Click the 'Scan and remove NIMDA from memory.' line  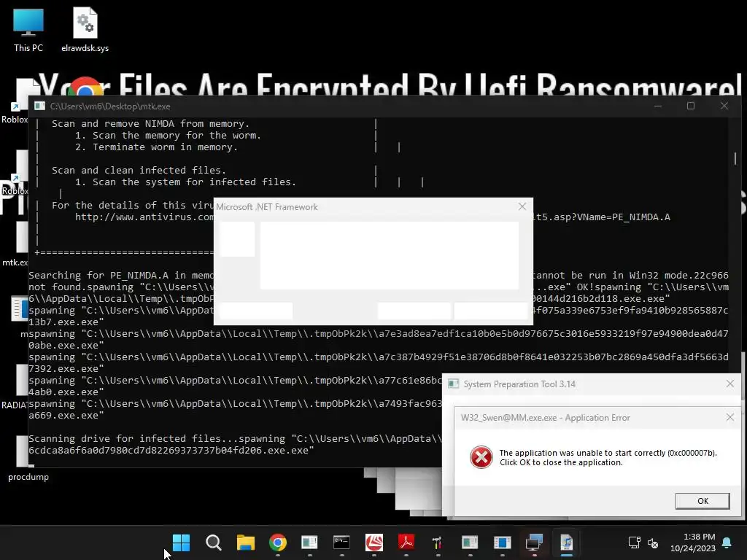150,124
